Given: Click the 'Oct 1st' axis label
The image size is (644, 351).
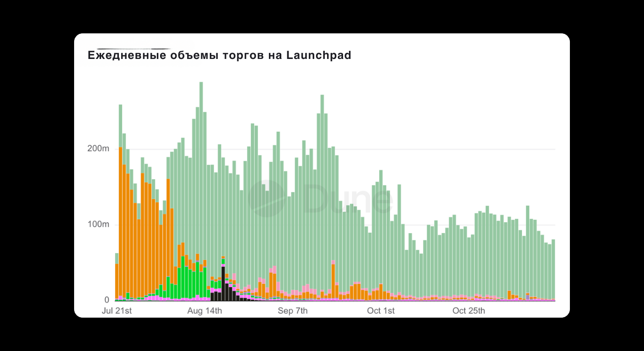Looking at the screenshot, I should pyautogui.click(x=381, y=311).
